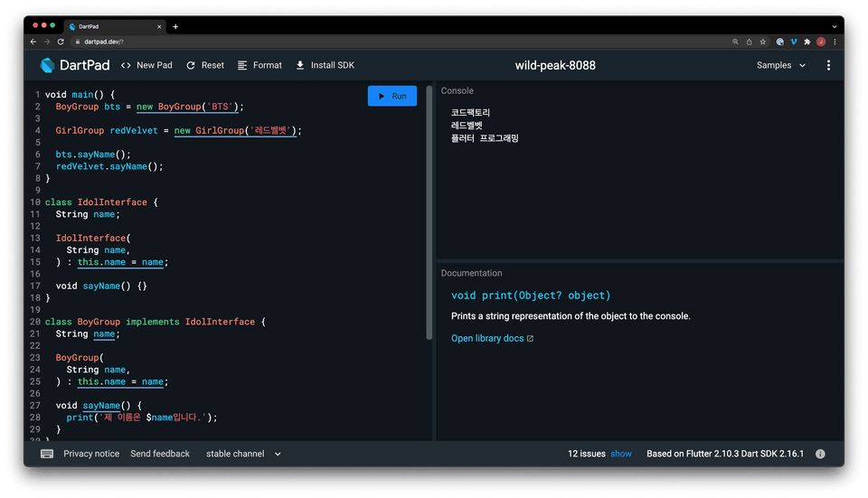Click console output line 플러터 프로그래밍
868x498 pixels.
click(485, 138)
